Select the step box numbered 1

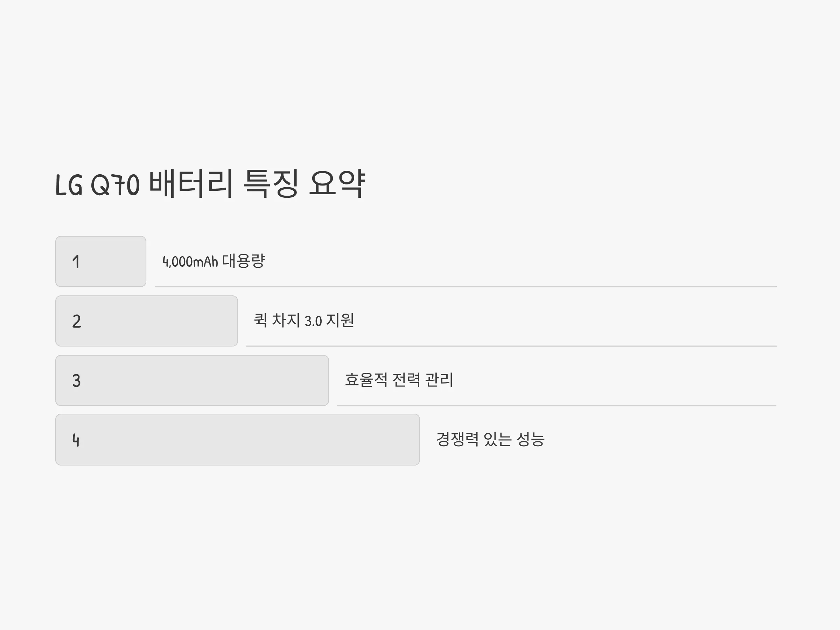101,261
